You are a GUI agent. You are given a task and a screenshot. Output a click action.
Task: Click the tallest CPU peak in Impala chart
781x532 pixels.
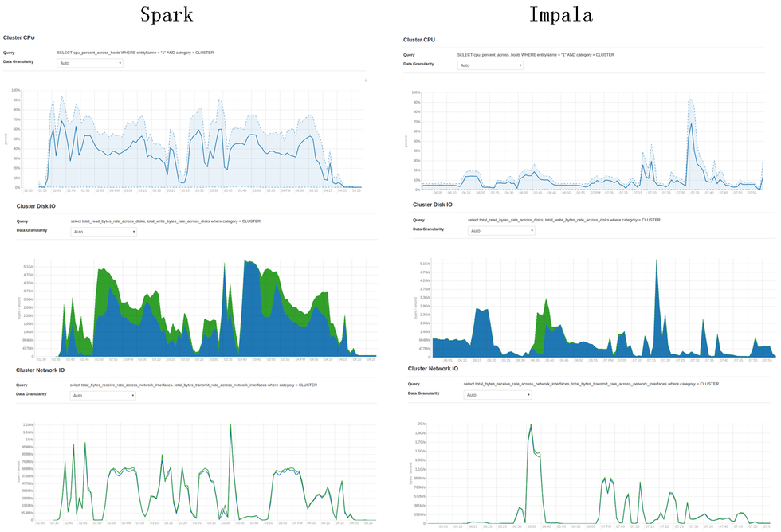691,123
